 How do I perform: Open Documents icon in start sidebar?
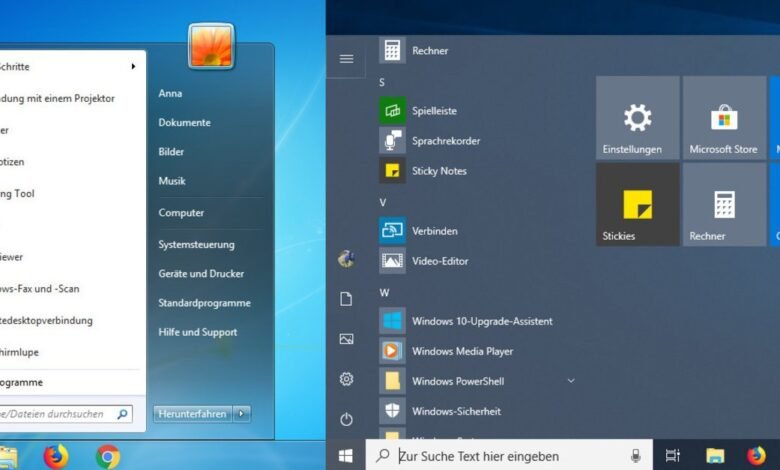(346, 299)
